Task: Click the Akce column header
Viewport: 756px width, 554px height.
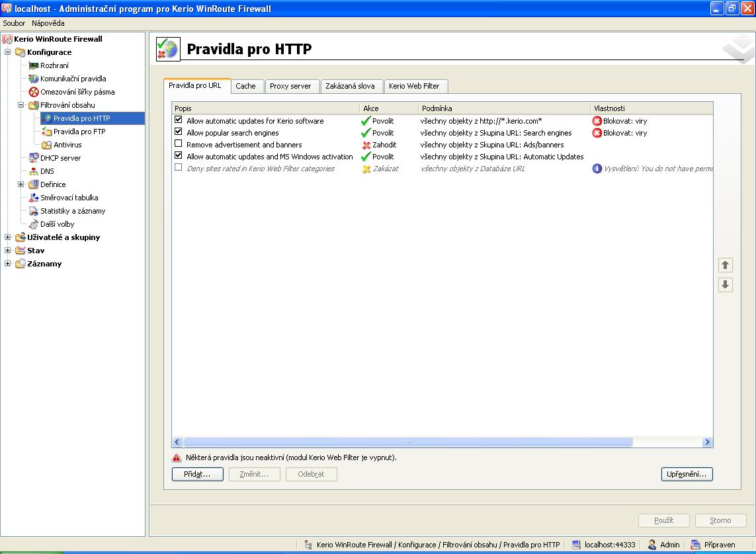Action: point(389,108)
